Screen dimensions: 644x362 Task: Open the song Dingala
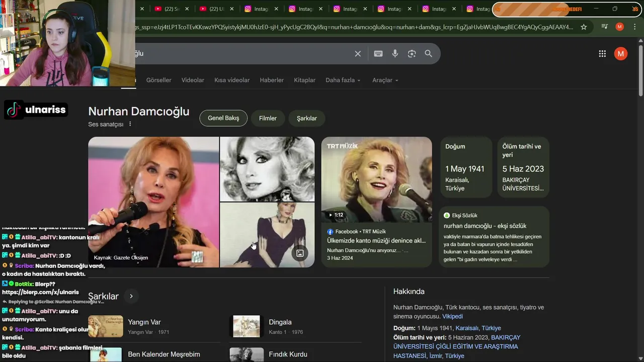click(280, 322)
